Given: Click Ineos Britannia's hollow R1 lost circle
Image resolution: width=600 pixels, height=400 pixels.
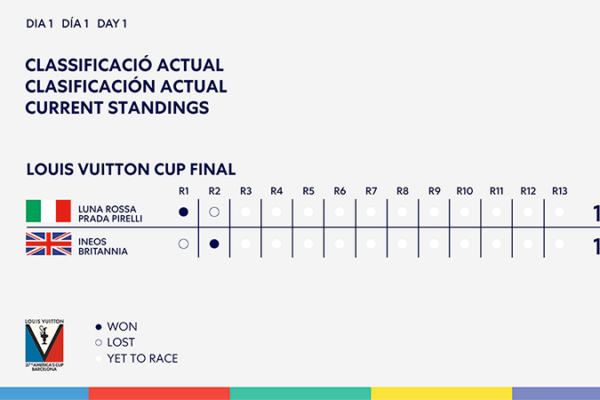Looking at the screenshot, I should (x=183, y=244).
